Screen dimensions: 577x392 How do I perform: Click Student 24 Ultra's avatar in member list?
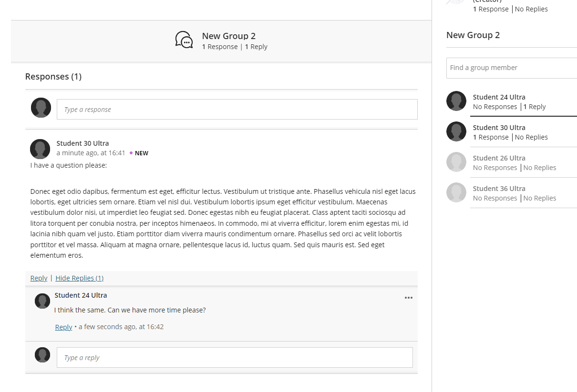coord(456,101)
